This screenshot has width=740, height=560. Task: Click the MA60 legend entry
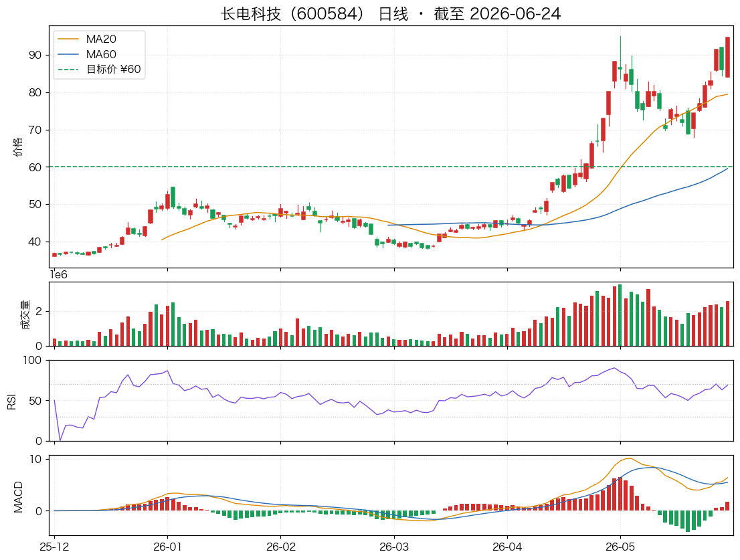(101, 54)
